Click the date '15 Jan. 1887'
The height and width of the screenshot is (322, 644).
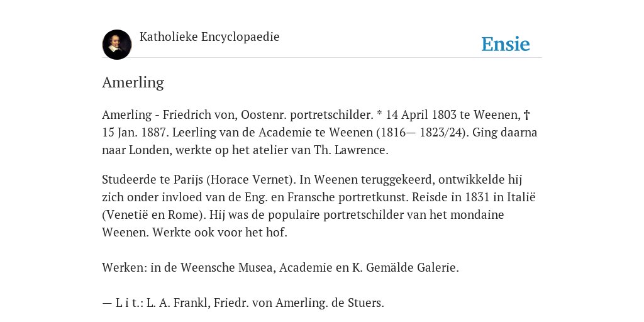[135, 133]
